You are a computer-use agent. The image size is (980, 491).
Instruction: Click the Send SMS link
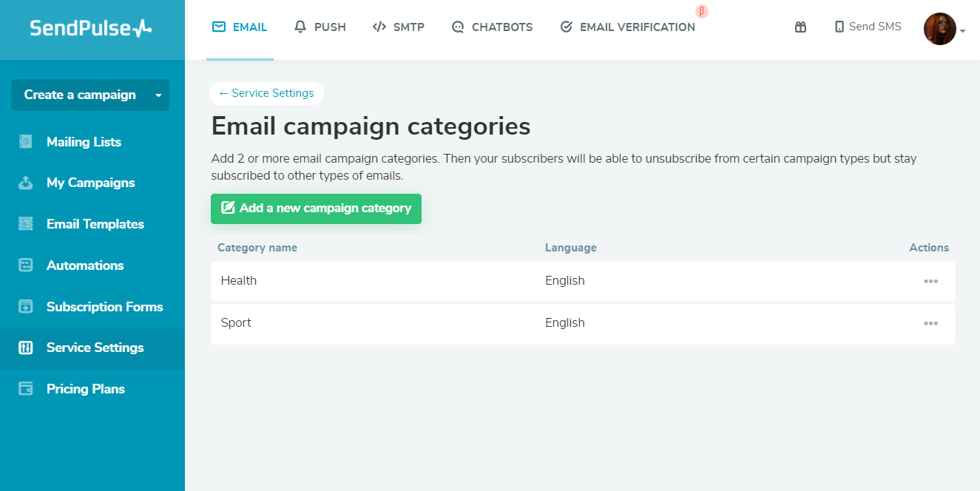click(x=868, y=27)
